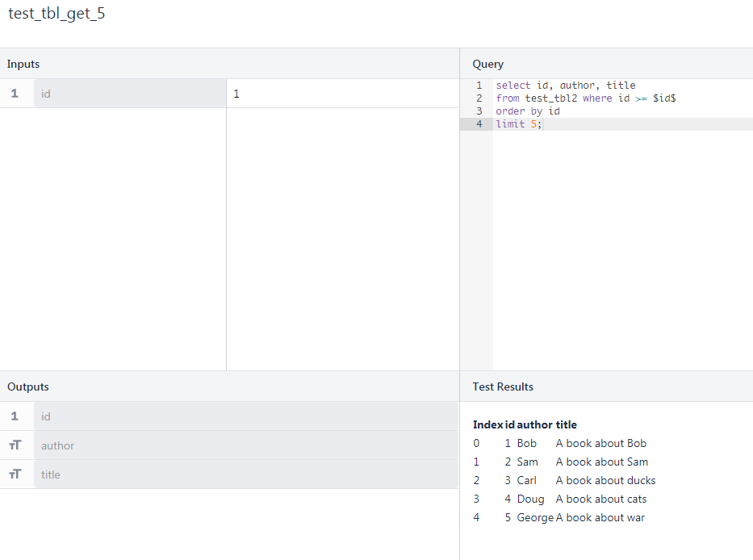
Task: Click line number 4 in the query editor gutter
Action: coord(479,124)
